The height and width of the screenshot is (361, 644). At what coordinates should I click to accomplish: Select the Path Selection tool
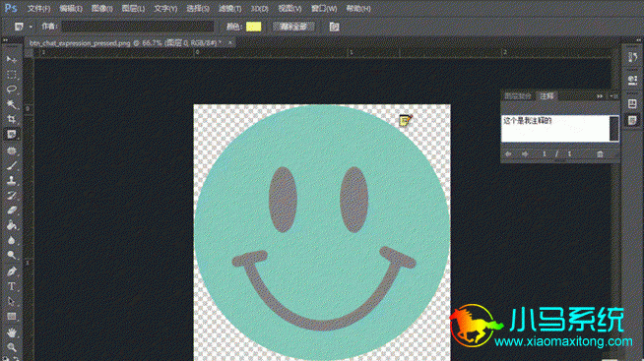pos(12,302)
